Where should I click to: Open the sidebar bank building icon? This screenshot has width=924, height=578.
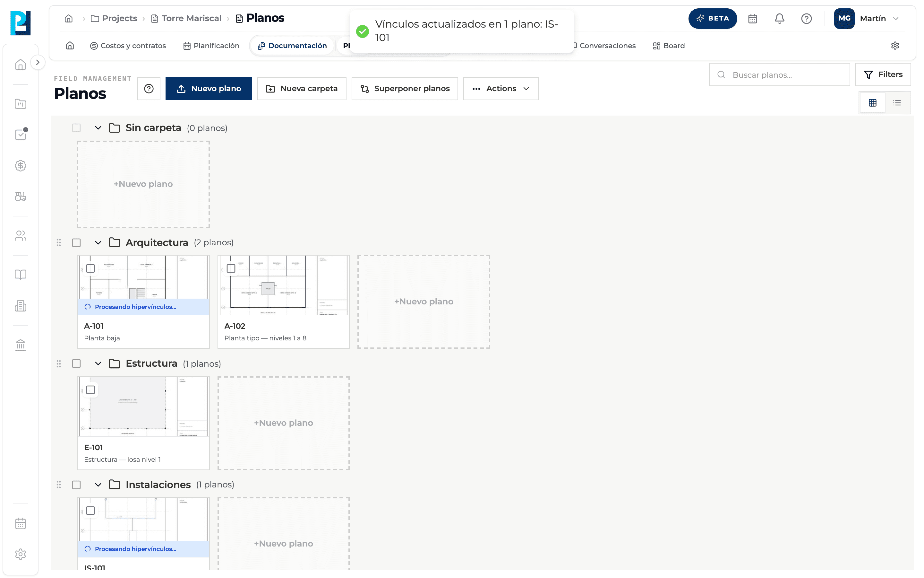tap(20, 345)
